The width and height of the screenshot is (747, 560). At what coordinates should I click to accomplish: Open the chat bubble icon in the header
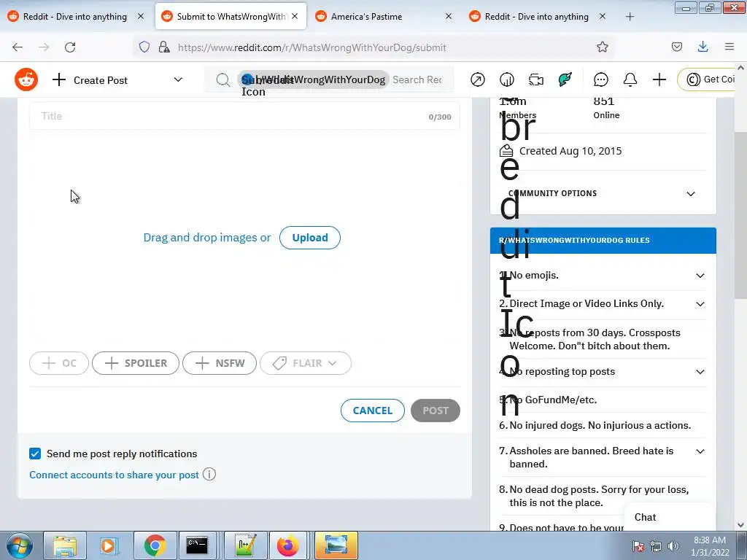click(601, 79)
